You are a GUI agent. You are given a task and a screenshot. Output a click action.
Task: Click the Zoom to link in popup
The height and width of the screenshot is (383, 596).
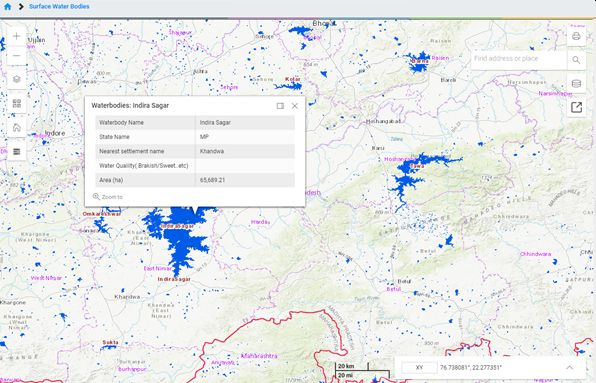[x=108, y=197]
